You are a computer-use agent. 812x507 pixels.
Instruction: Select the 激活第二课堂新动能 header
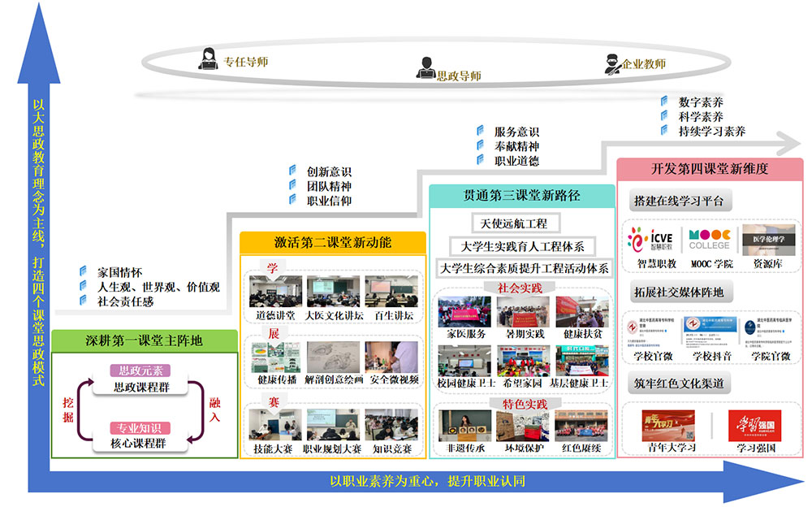pos(332,242)
